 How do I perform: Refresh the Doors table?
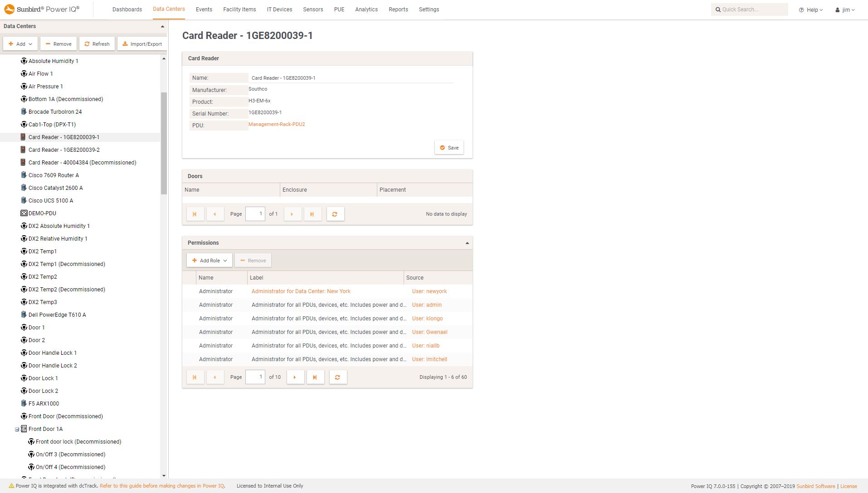pos(336,213)
